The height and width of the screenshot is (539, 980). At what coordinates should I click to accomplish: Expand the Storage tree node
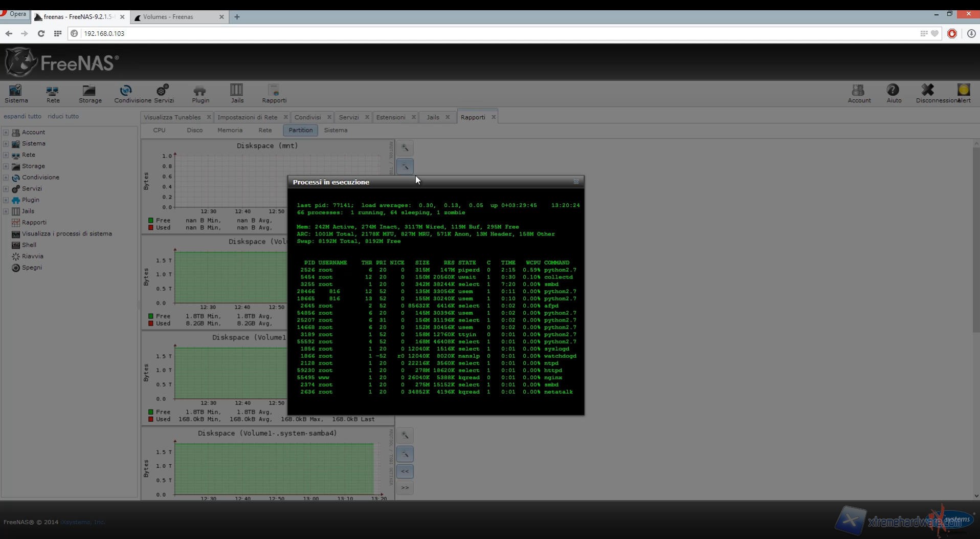[x=6, y=166]
